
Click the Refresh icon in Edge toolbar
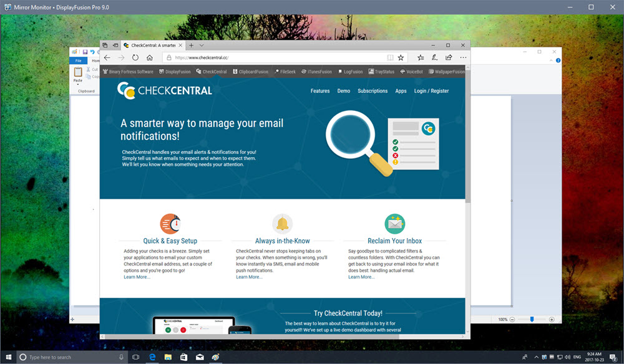pyautogui.click(x=135, y=57)
